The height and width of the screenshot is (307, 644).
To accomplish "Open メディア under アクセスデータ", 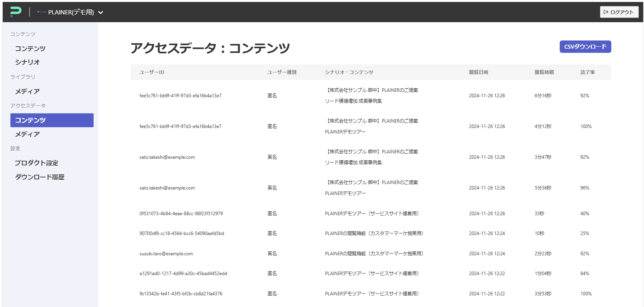I will click(x=27, y=134).
